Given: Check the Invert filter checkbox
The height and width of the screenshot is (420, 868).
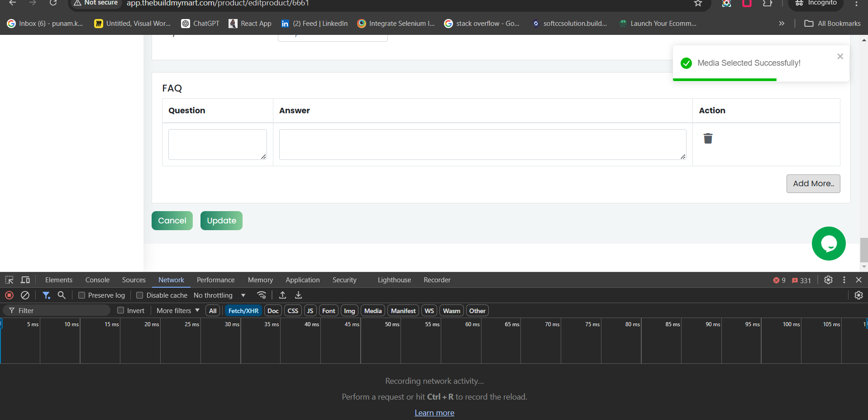Looking at the screenshot, I should coord(120,310).
